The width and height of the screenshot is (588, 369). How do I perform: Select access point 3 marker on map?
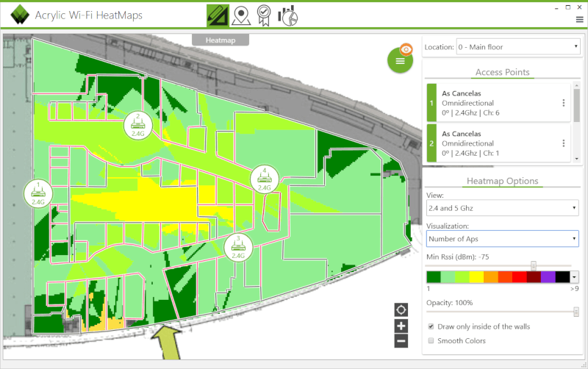[238, 248]
